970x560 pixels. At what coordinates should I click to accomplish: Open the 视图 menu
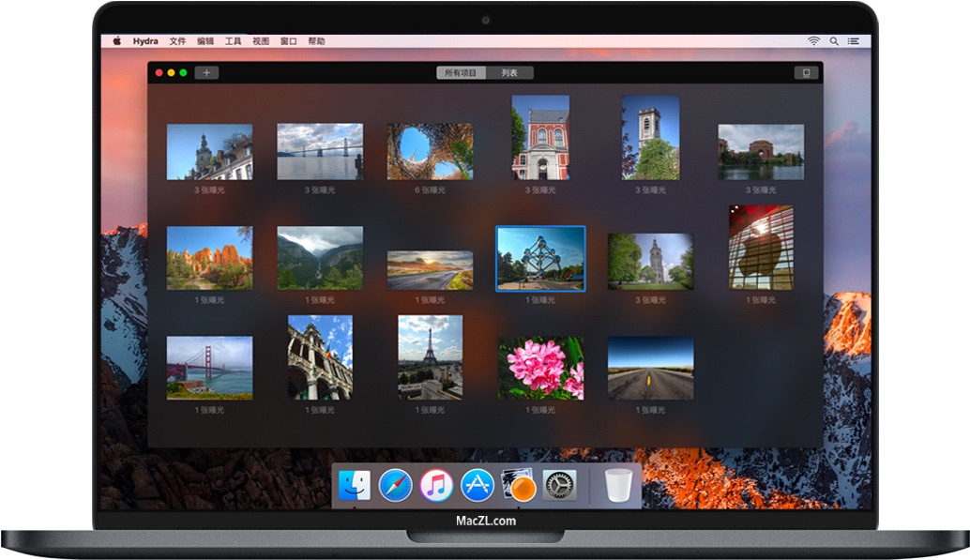click(262, 40)
